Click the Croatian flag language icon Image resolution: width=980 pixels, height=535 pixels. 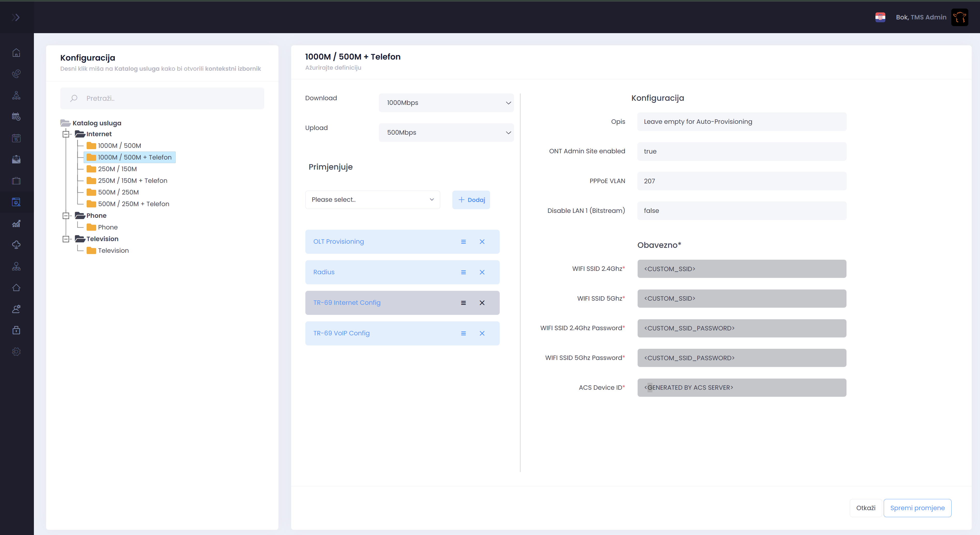[880, 17]
